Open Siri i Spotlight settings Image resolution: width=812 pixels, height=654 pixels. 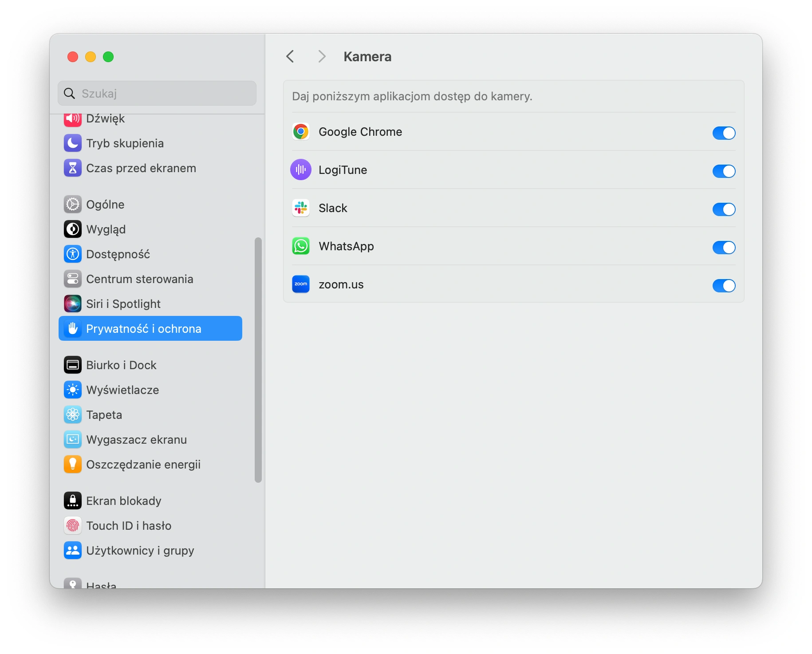[150, 304]
